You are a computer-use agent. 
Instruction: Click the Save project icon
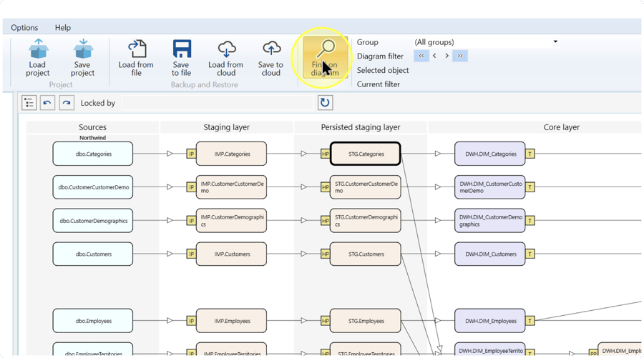point(82,49)
